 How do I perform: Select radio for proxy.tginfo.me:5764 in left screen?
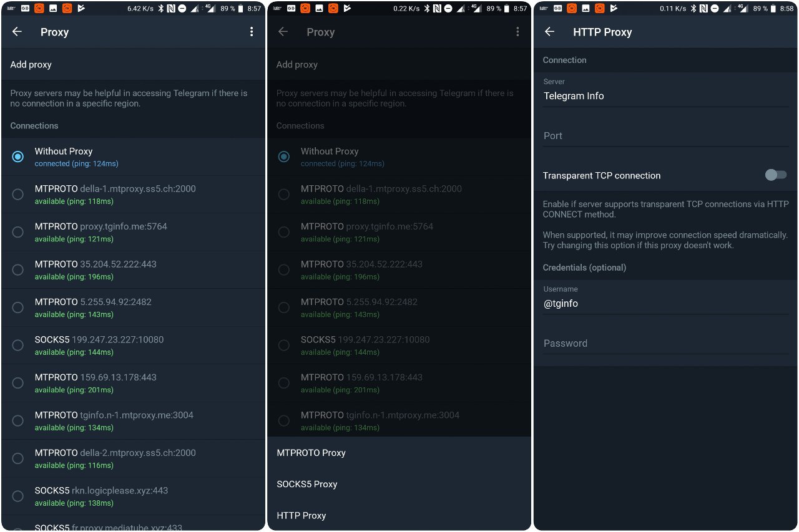(x=17, y=232)
